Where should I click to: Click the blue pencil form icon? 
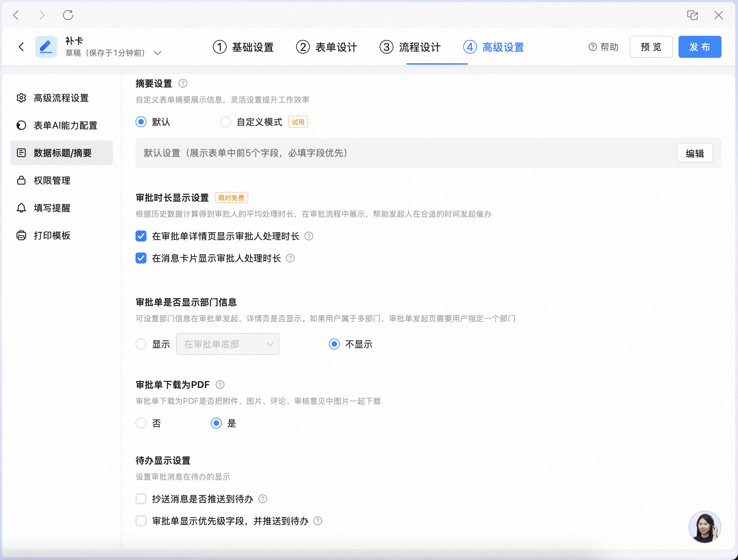(x=46, y=47)
